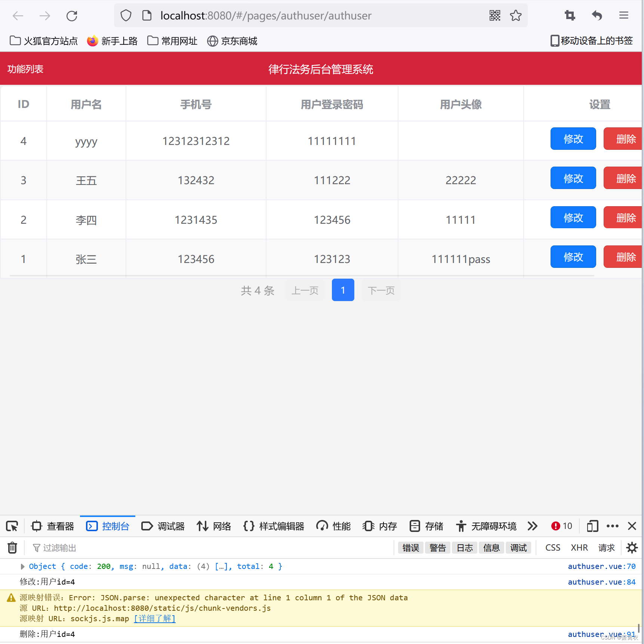Go forward to next page
The image size is (644, 644).
[45, 16]
